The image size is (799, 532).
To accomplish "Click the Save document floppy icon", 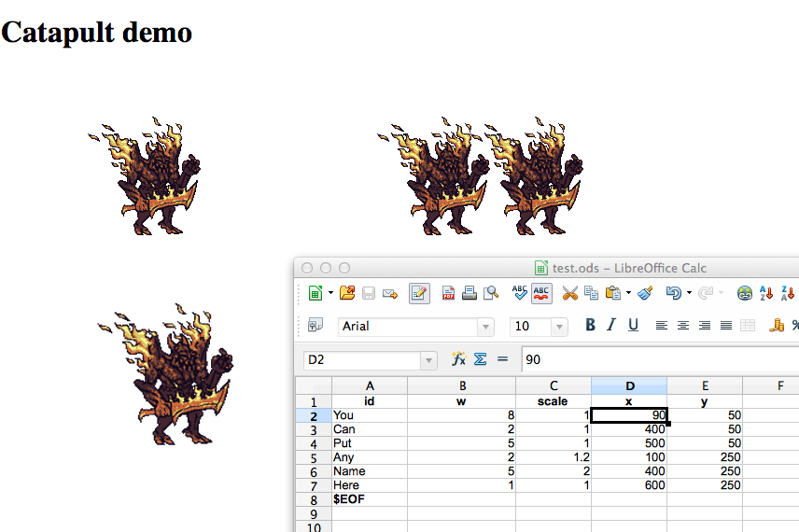I will click(x=369, y=293).
